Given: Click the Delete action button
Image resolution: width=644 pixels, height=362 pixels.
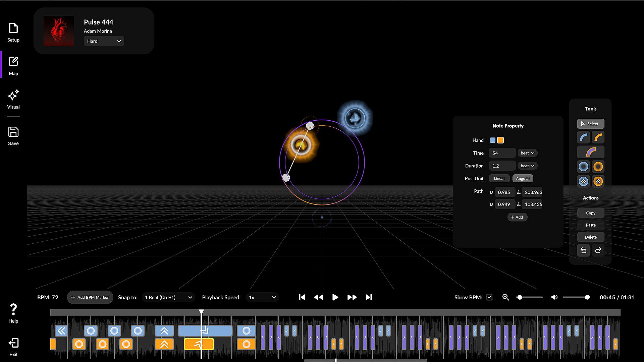Looking at the screenshot, I should pyautogui.click(x=591, y=237).
